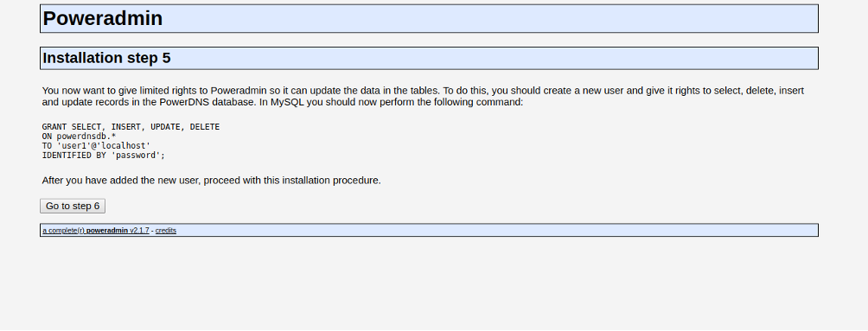Click the word UPDATE in the SQL command
Viewport: 868px width, 331px height.
pos(165,127)
